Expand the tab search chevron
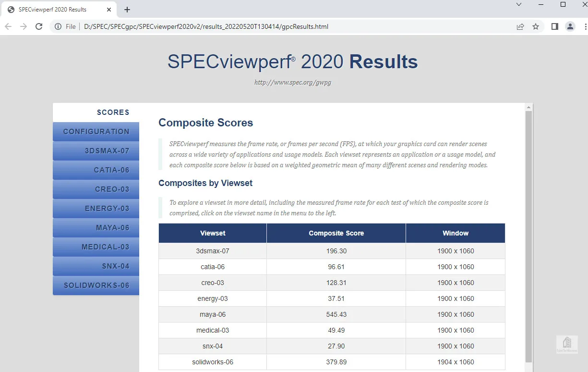 519,4
